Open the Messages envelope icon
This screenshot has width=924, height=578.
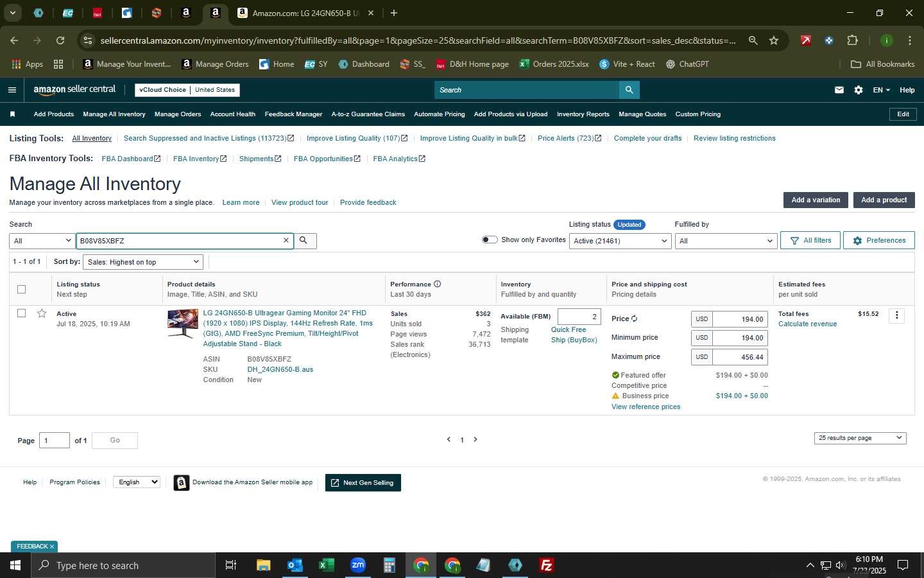pos(839,90)
